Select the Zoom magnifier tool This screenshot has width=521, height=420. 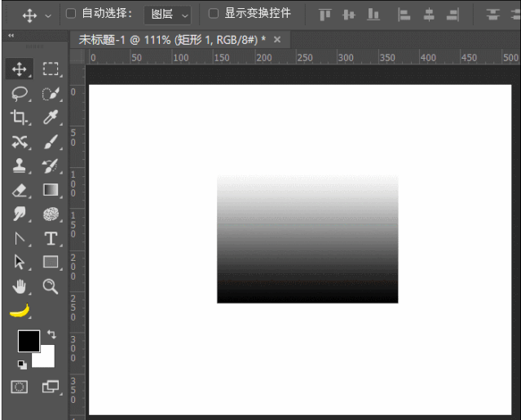[51, 286]
